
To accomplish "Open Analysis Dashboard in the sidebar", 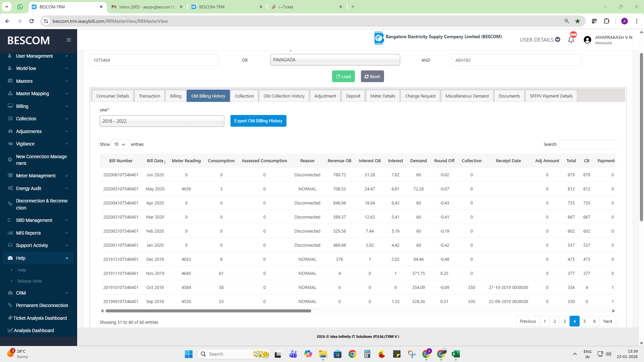I will pyautogui.click(x=34, y=330).
